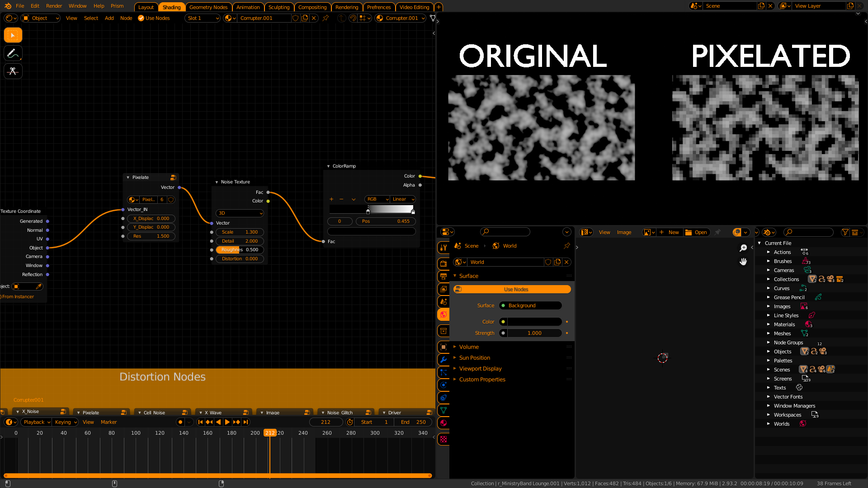This screenshot has width=868, height=488.
Task: Adjust the Noise Texture Roughness slider
Action: click(240, 250)
